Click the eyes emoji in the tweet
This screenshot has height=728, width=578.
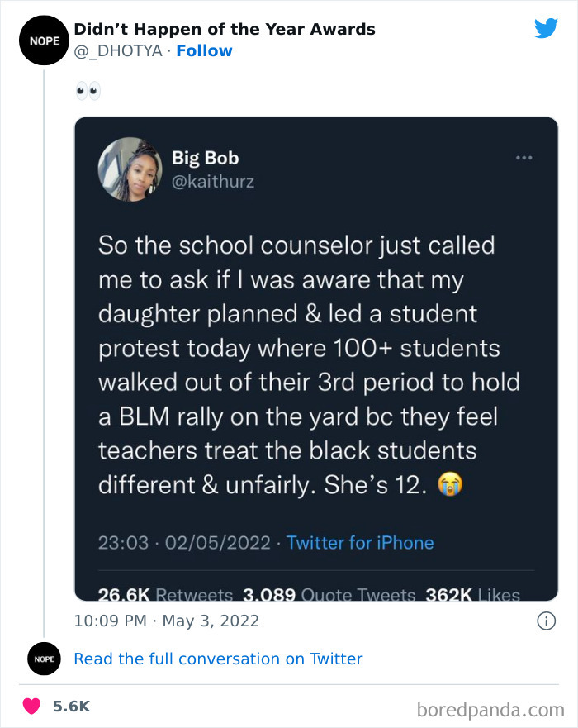coord(87,90)
